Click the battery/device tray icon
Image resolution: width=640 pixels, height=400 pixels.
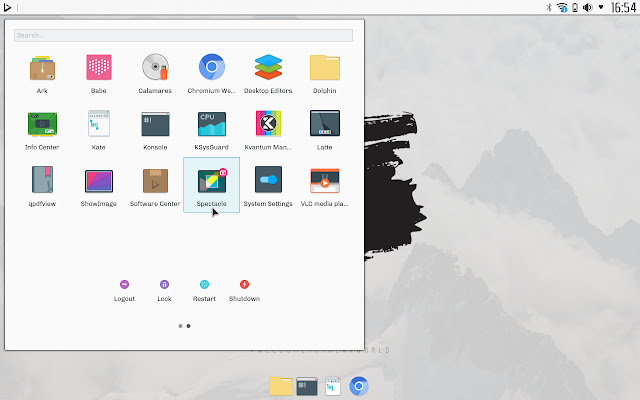[575, 7]
